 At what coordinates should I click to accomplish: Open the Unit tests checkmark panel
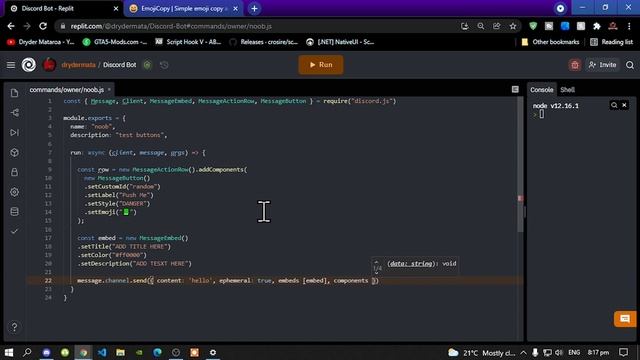point(15,231)
